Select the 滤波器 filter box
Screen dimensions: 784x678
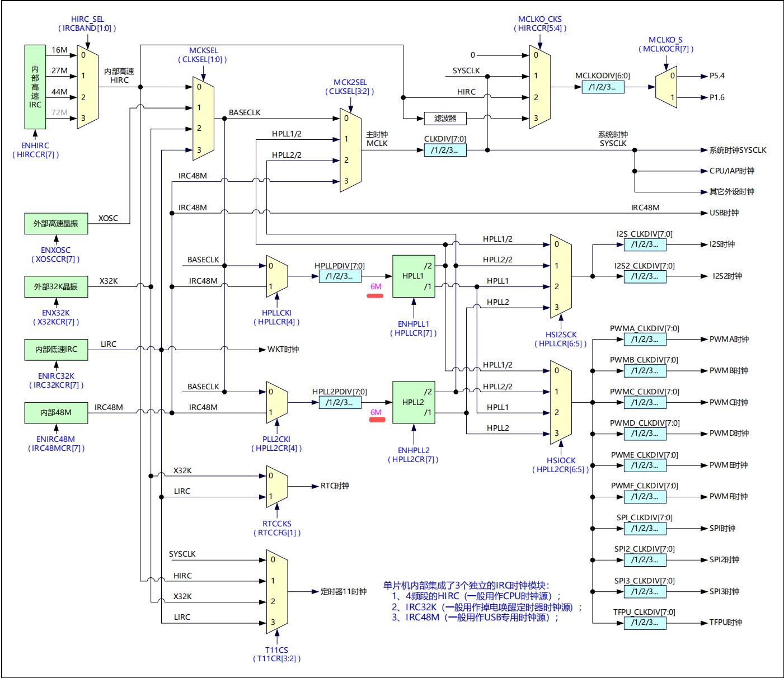[445, 118]
